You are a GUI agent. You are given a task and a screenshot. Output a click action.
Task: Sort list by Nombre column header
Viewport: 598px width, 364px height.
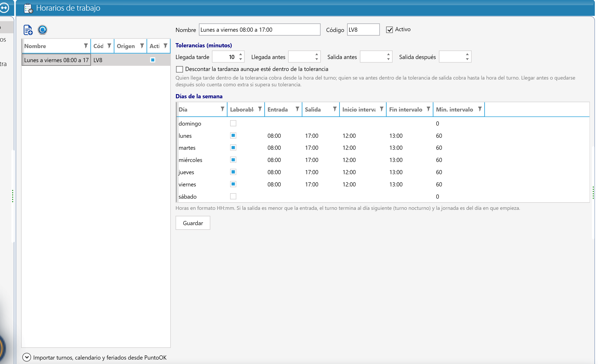point(35,46)
